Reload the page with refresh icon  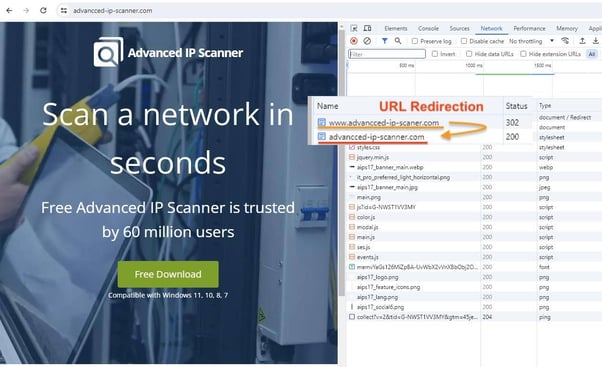point(43,10)
